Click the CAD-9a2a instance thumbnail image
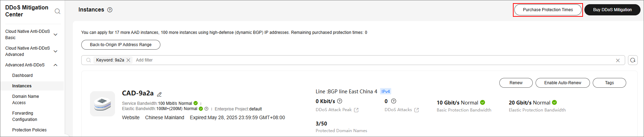Image resolution: width=644 pixels, height=137 pixels. 103,104
